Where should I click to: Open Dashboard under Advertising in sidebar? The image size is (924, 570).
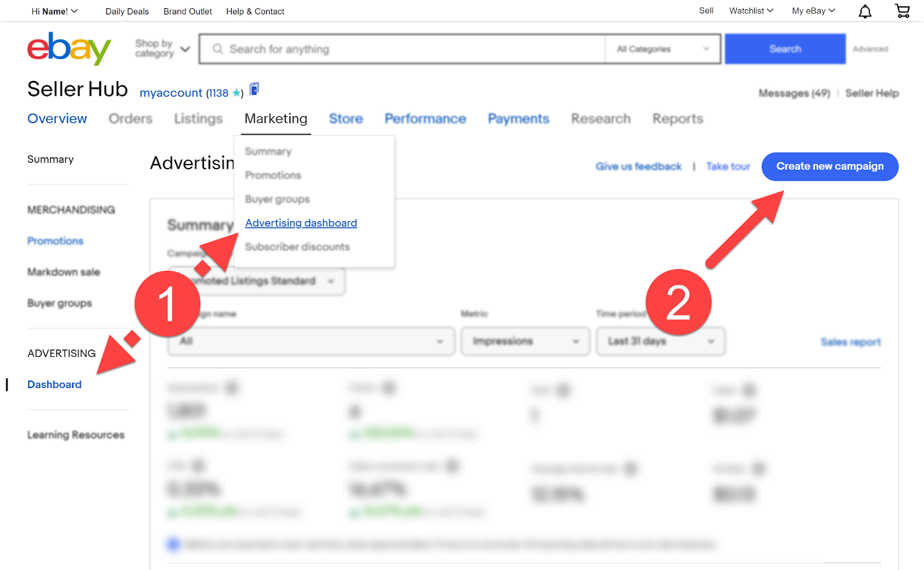coord(54,385)
